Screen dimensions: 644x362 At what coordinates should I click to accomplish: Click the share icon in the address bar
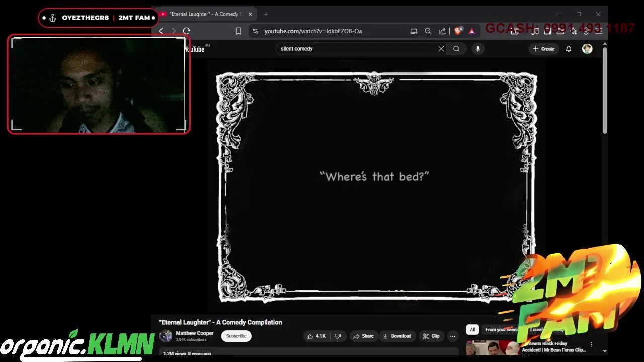[x=442, y=31]
